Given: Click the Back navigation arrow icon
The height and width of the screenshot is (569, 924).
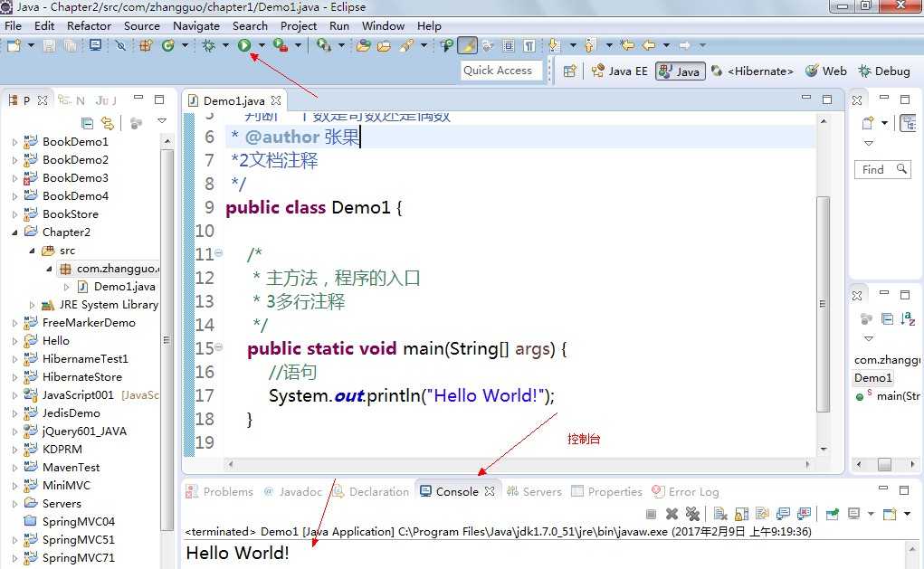Looking at the screenshot, I should (x=649, y=45).
